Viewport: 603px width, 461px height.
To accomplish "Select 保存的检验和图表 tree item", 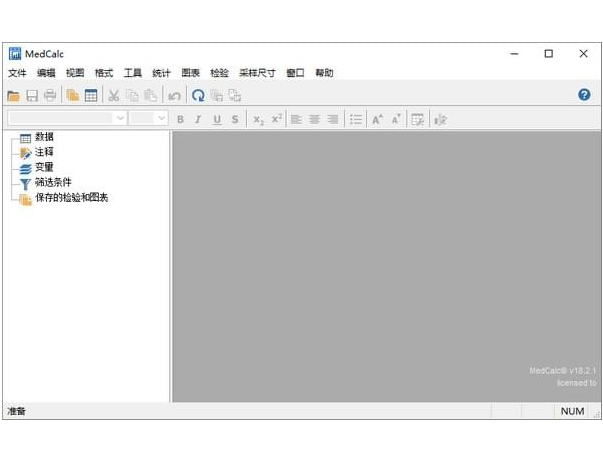I will 72,198.
